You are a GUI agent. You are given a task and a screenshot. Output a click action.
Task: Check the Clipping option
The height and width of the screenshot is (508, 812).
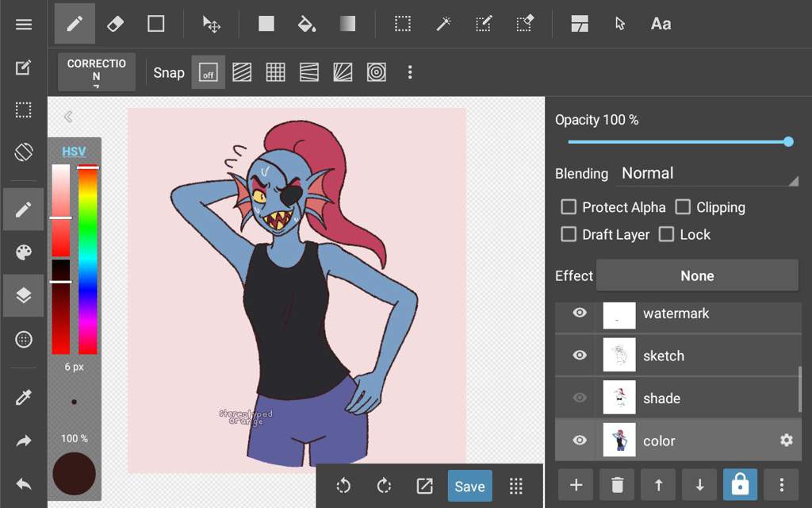(x=683, y=207)
